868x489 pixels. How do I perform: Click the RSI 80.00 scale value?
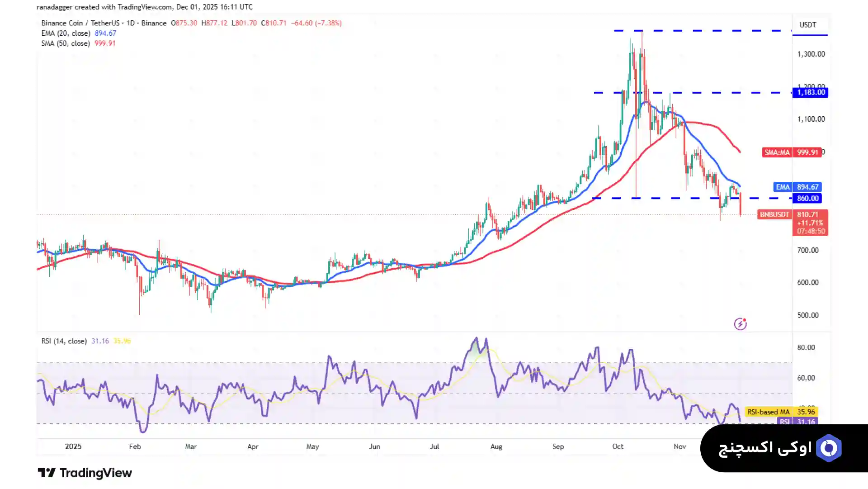coord(806,348)
